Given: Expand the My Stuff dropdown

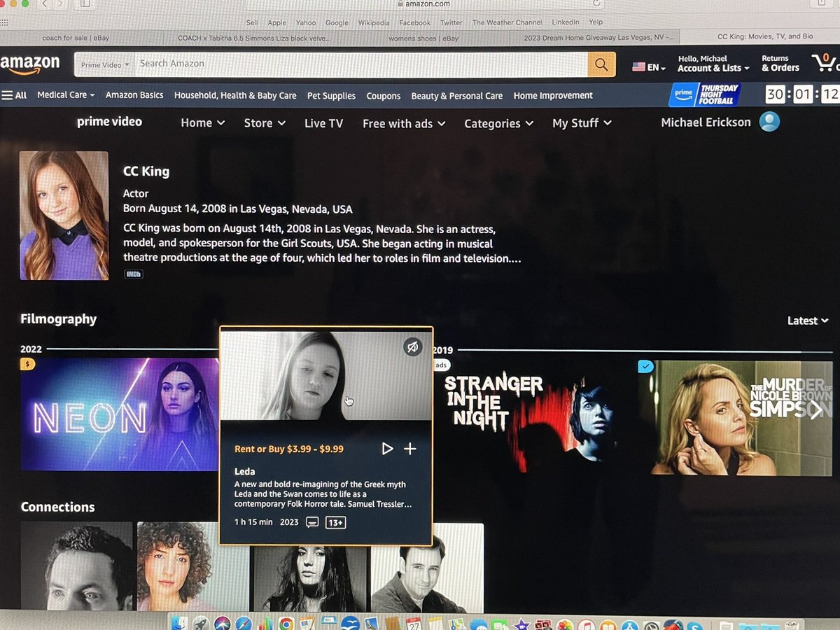Looking at the screenshot, I should pos(582,123).
